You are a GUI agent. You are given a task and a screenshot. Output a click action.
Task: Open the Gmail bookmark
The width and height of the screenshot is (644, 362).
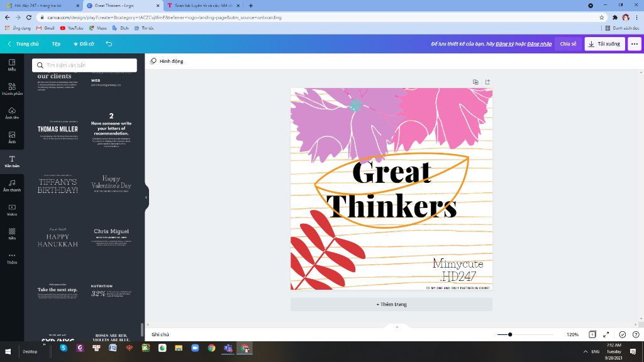click(45, 28)
